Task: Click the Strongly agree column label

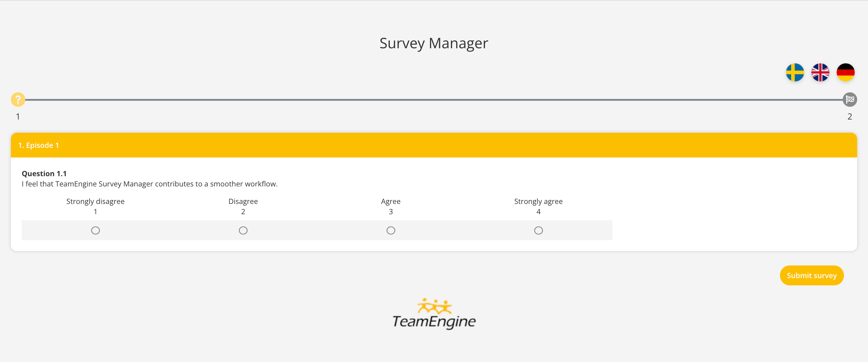Action: click(x=538, y=201)
